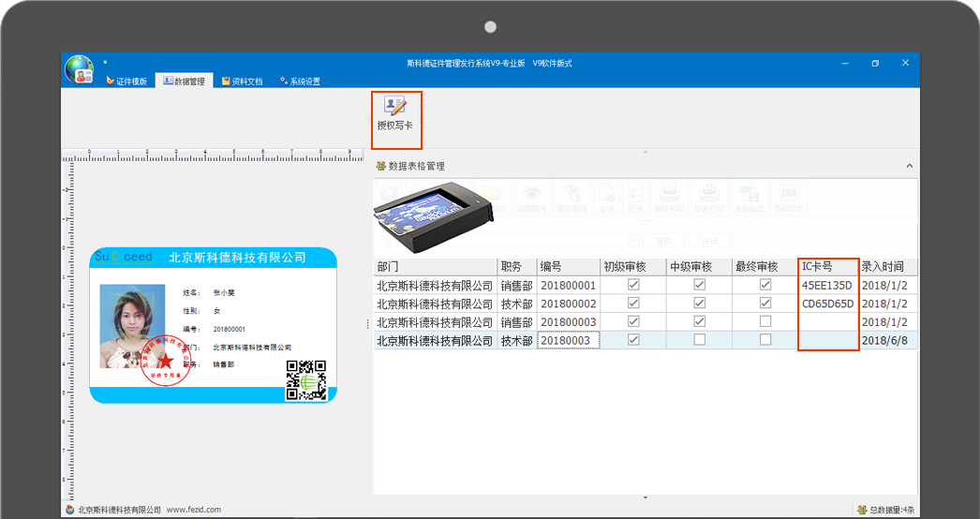Click the dotted toolbar resize grip
Screen dimensions: 980x519
[x=646, y=221]
